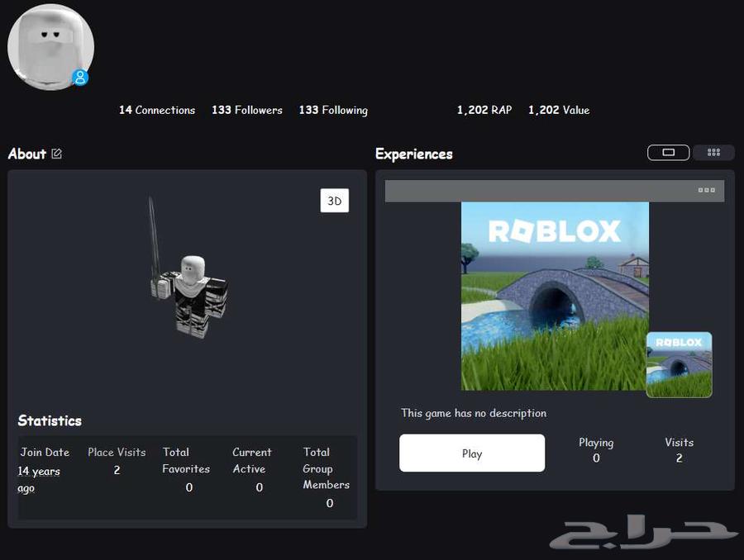Click the edit pencil icon beside About

[x=56, y=154]
